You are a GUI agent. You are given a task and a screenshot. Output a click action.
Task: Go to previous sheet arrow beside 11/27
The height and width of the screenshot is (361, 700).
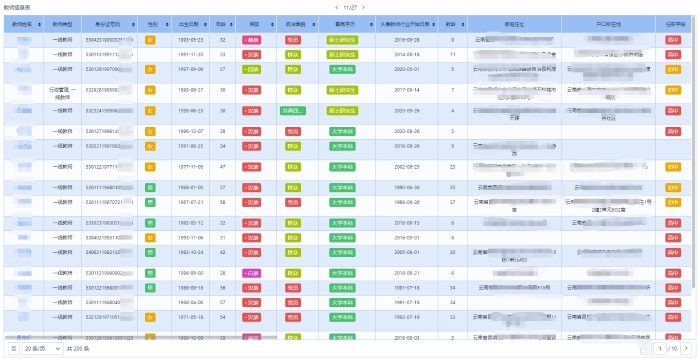[x=336, y=8]
